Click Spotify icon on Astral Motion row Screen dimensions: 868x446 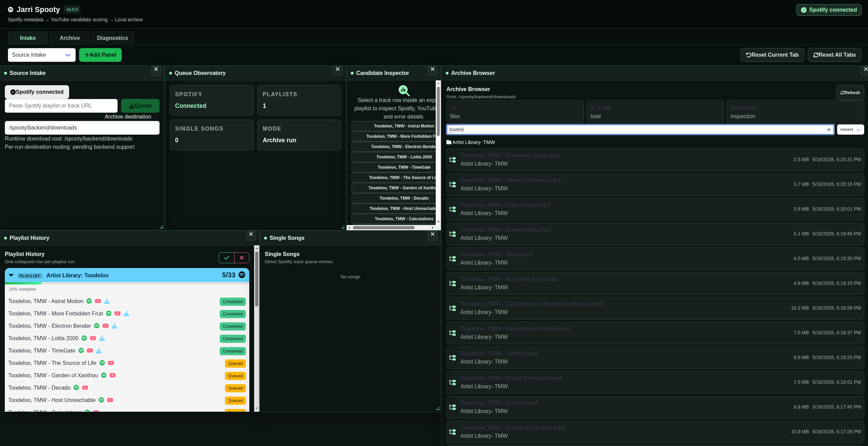tap(89, 301)
